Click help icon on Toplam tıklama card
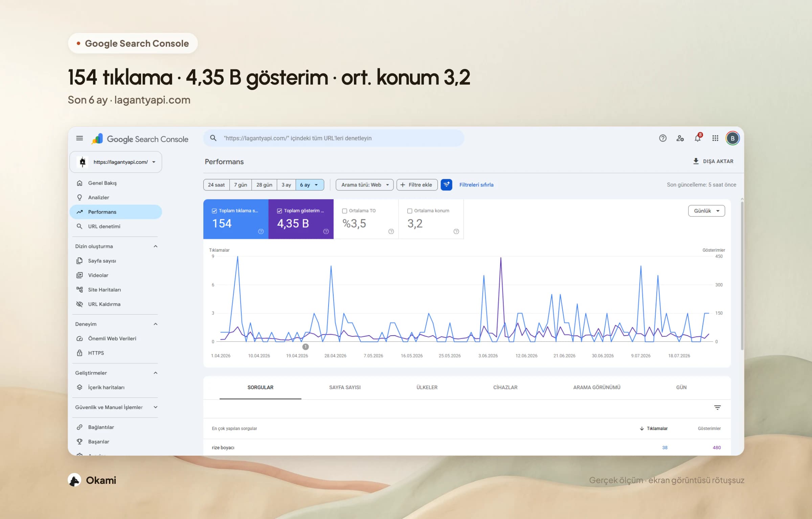The height and width of the screenshot is (519, 812). point(261,231)
